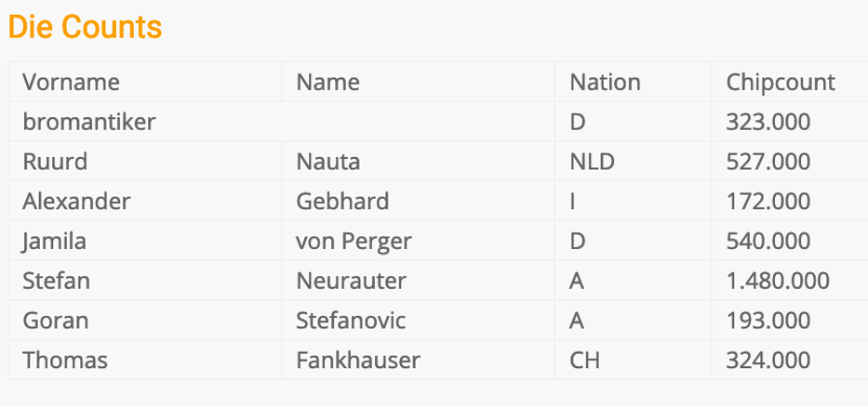Select the Nauta surname cell
The width and height of the screenshot is (868, 407).
(x=327, y=162)
